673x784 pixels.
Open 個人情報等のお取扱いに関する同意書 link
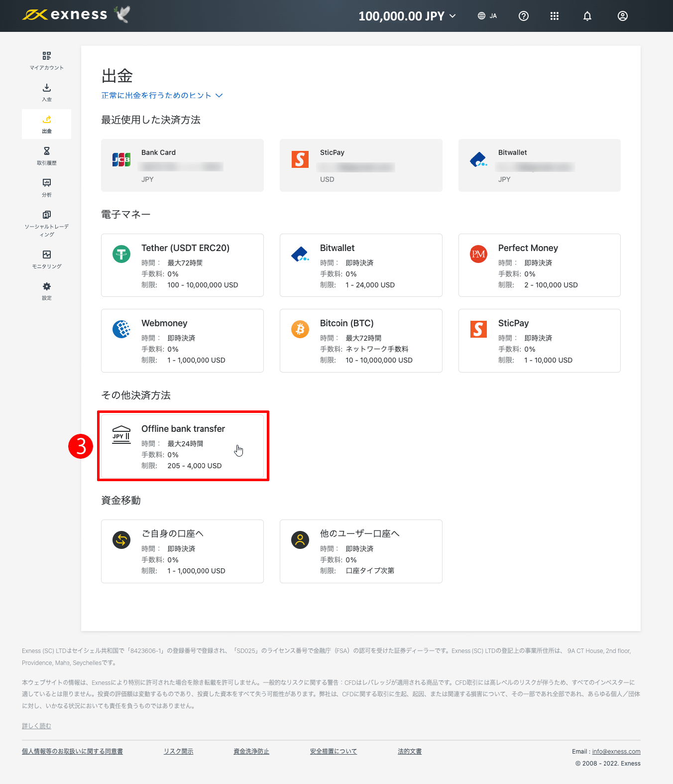(72, 751)
